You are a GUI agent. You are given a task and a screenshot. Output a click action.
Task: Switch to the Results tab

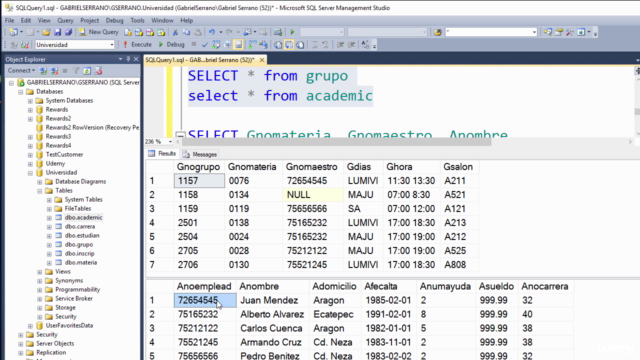[162, 153]
